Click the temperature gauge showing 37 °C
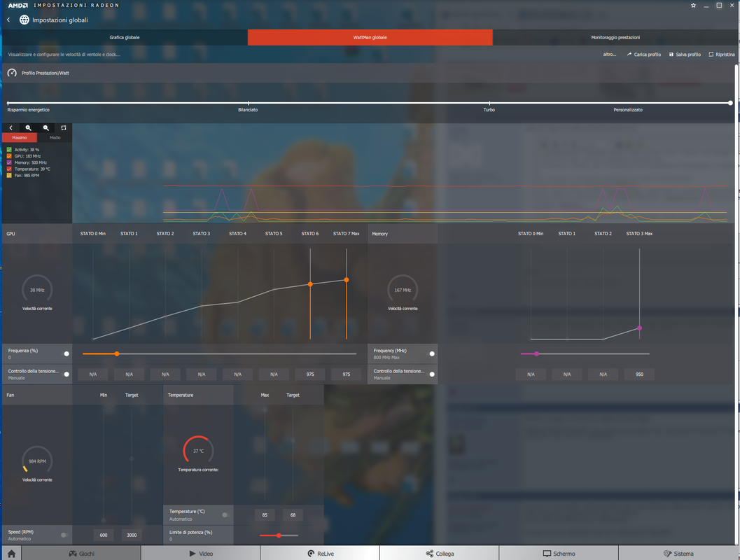Screen dimensions: 740x560 point(198,451)
